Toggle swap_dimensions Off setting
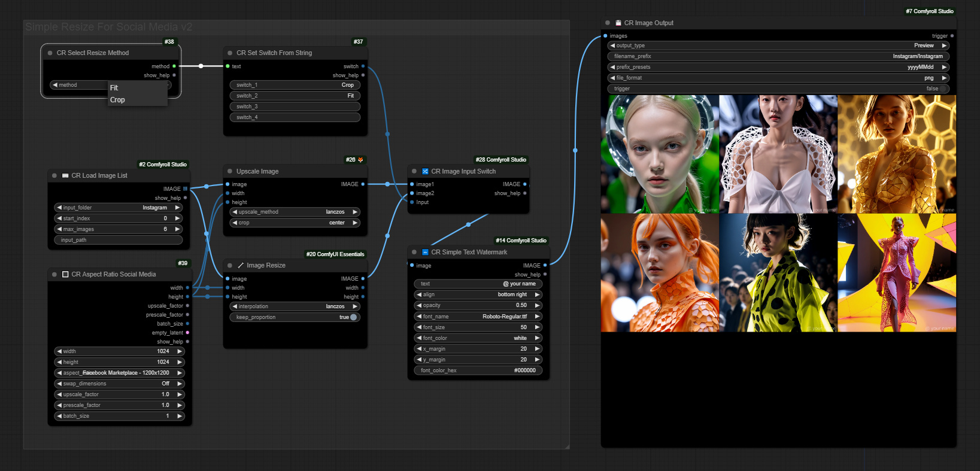This screenshot has height=471, width=980. 119,384
